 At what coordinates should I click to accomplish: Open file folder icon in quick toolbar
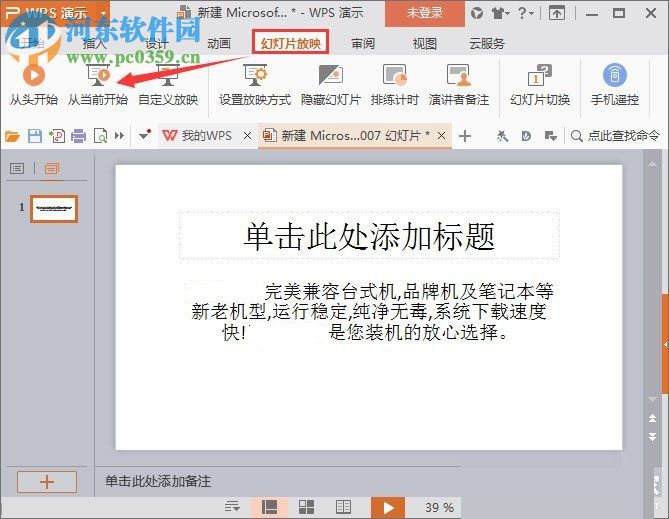[x=12, y=136]
